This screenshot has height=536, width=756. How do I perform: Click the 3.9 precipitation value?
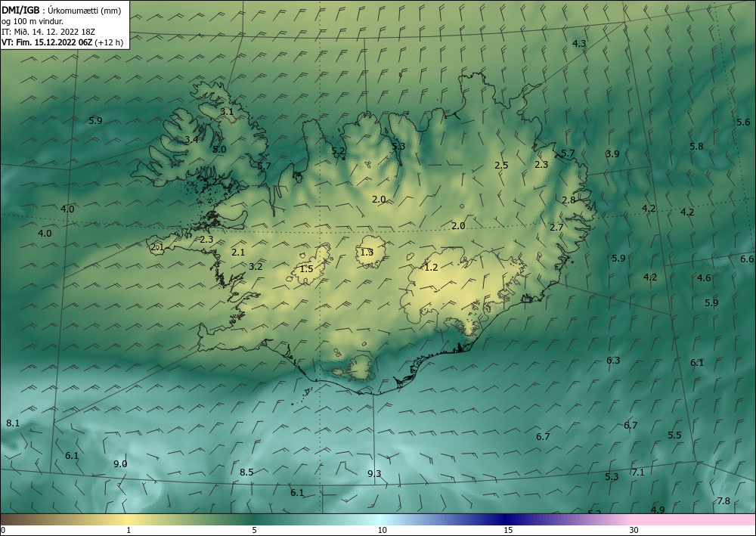[612, 153]
